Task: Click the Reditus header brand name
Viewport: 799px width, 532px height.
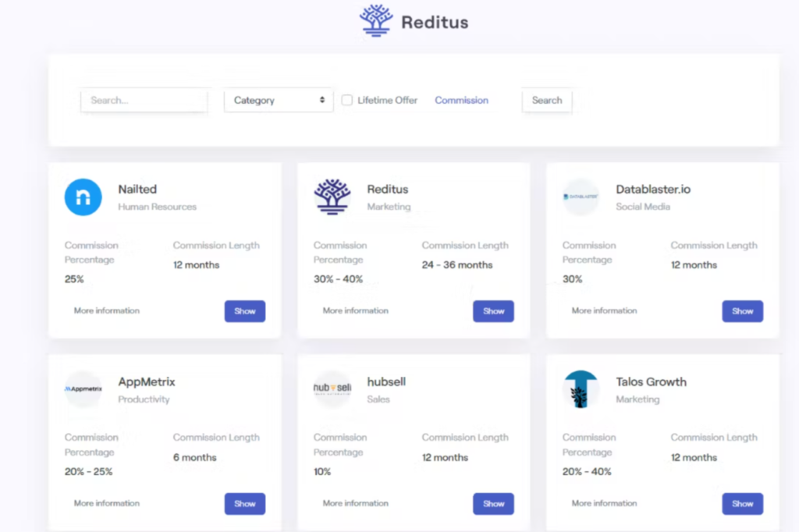Action: point(435,23)
